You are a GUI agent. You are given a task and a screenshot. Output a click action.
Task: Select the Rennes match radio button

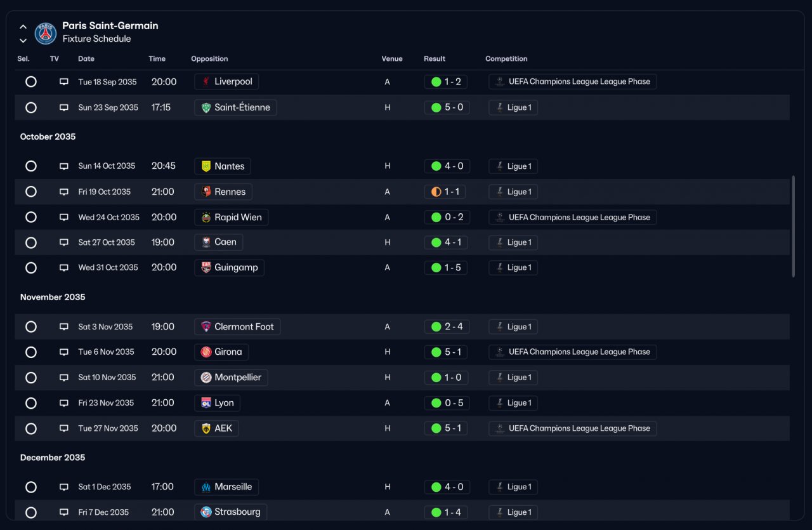31,192
